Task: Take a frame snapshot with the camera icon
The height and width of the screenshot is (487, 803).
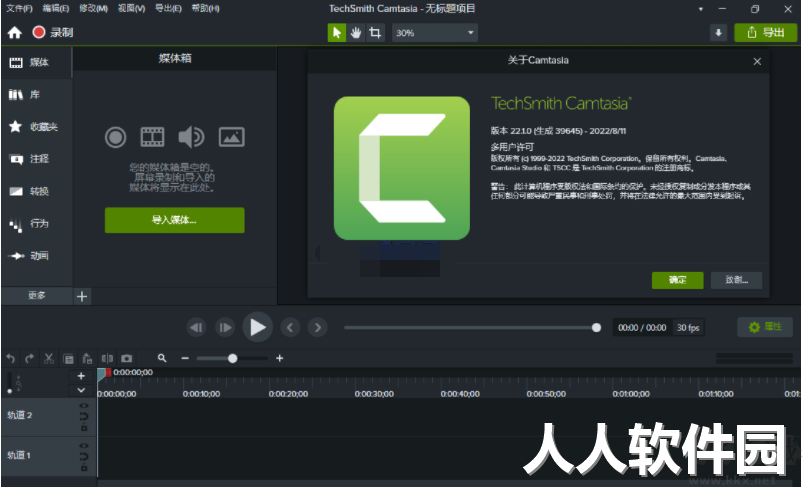Action: 126,358
